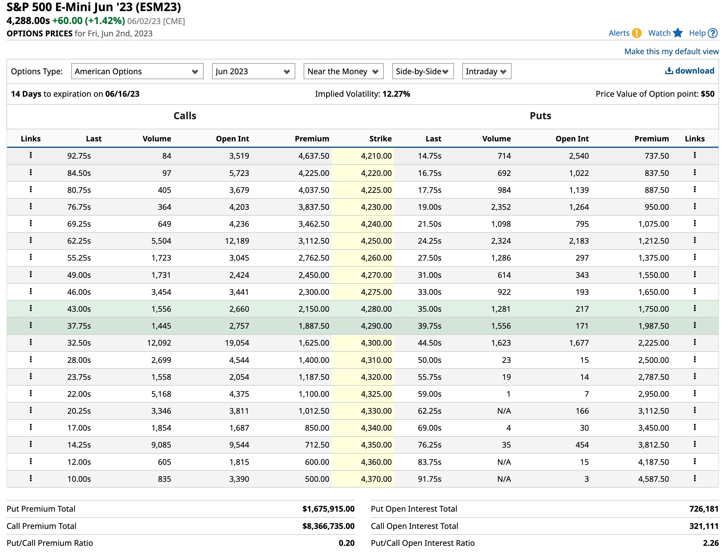This screenshot has width=728, height=560.
Task: Open calls links menu for strike 4,325.00
Action: [31, 393]
